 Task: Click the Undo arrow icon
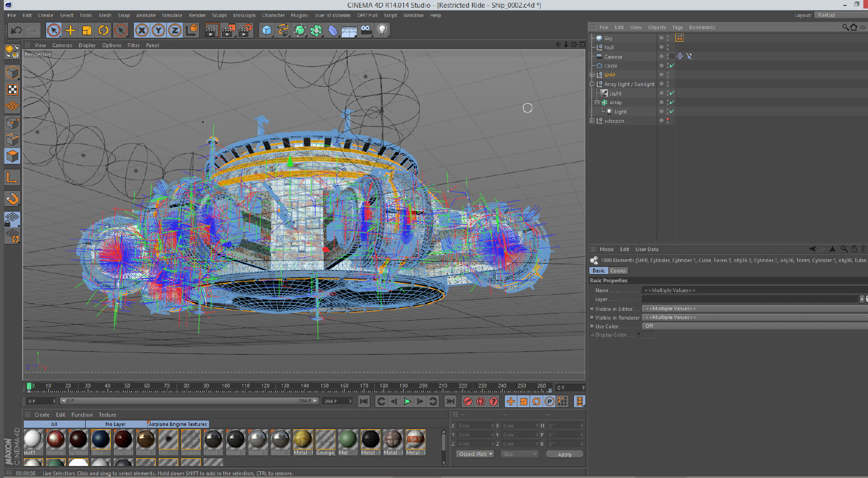(x=16, y=30)
